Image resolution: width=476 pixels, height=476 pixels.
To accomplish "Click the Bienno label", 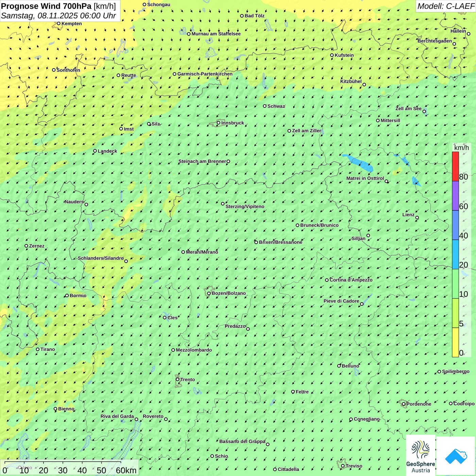I will 66,409.
